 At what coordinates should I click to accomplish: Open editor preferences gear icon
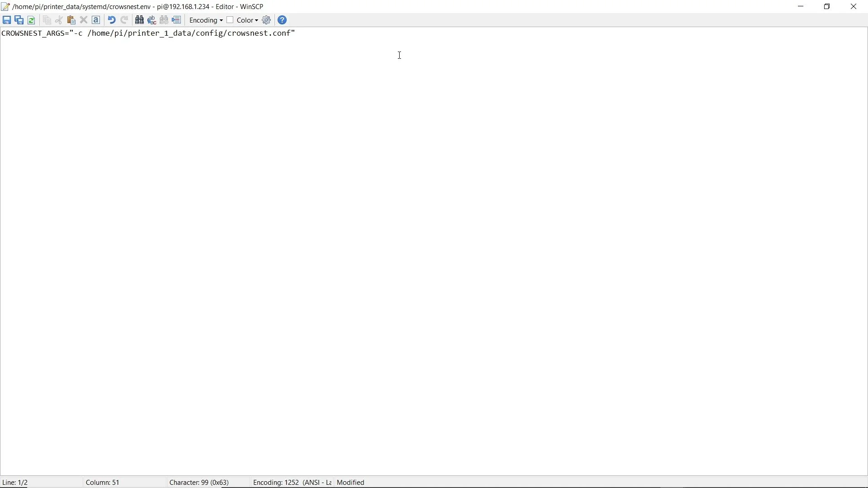(267, 20)
